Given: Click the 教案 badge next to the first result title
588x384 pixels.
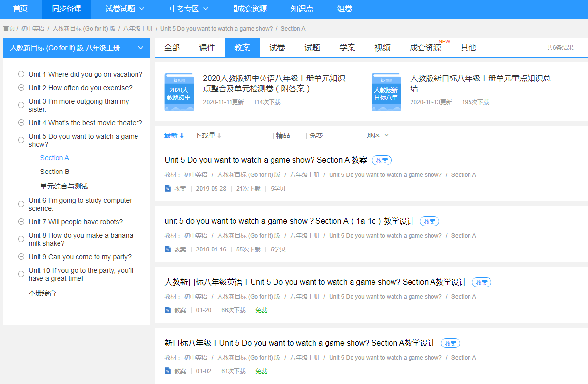Looking at the screenshot, I should click(x=381, y=160).
